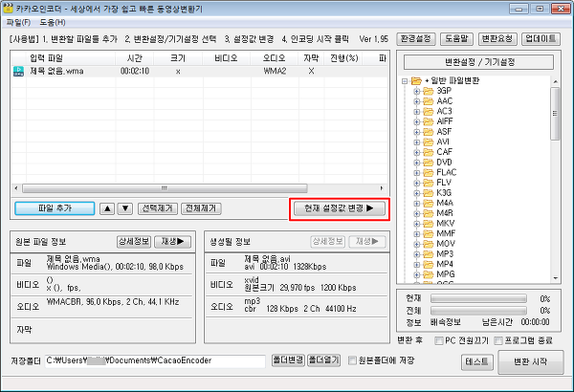Expand the FLAC tree node
The height and width of the screenshot is (392, 574).
416,173
